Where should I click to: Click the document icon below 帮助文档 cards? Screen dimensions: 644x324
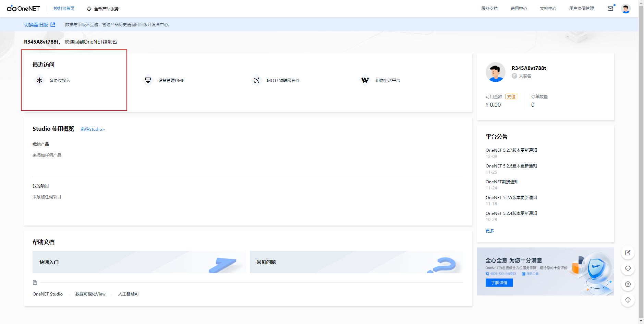[x=35, y=282]
